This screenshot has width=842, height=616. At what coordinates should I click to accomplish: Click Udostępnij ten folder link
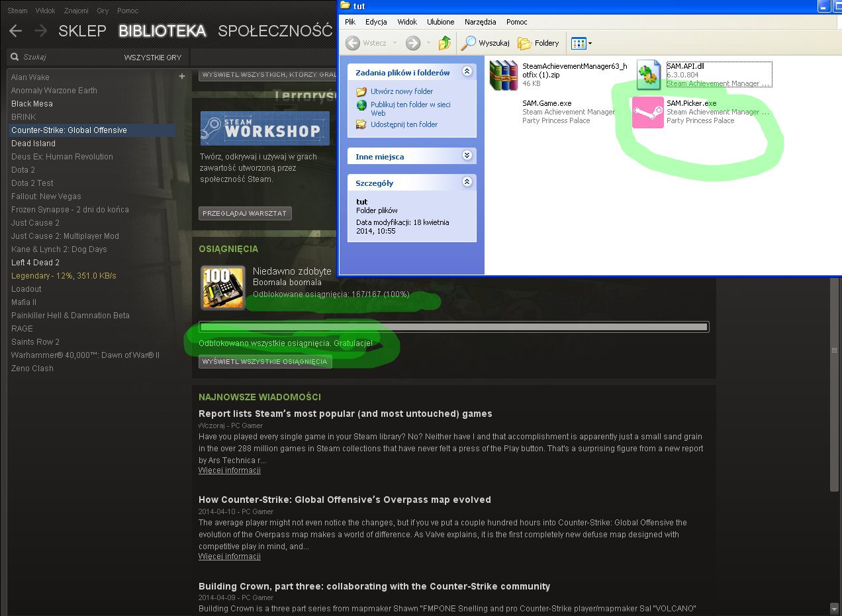click(x=404, y=124)
